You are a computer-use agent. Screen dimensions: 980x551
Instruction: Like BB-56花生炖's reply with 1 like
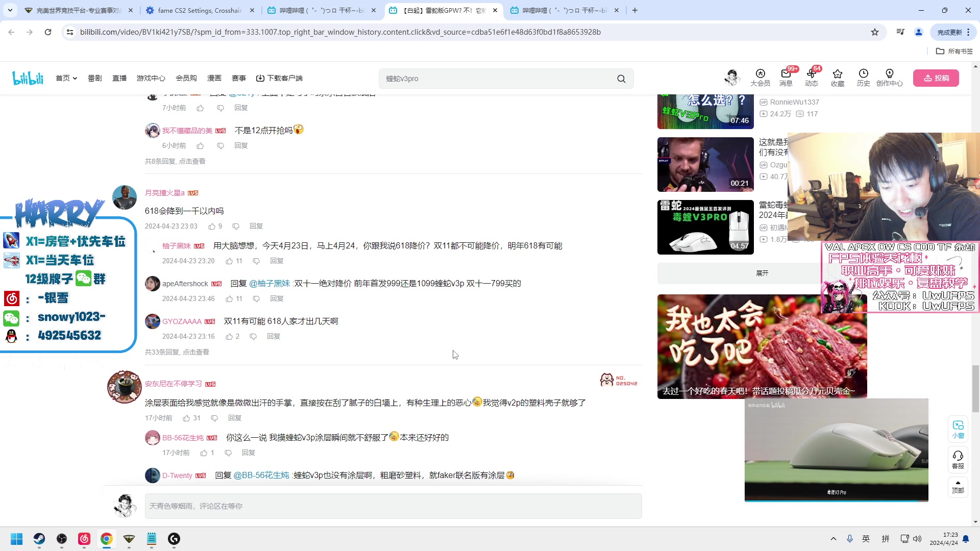204,453
